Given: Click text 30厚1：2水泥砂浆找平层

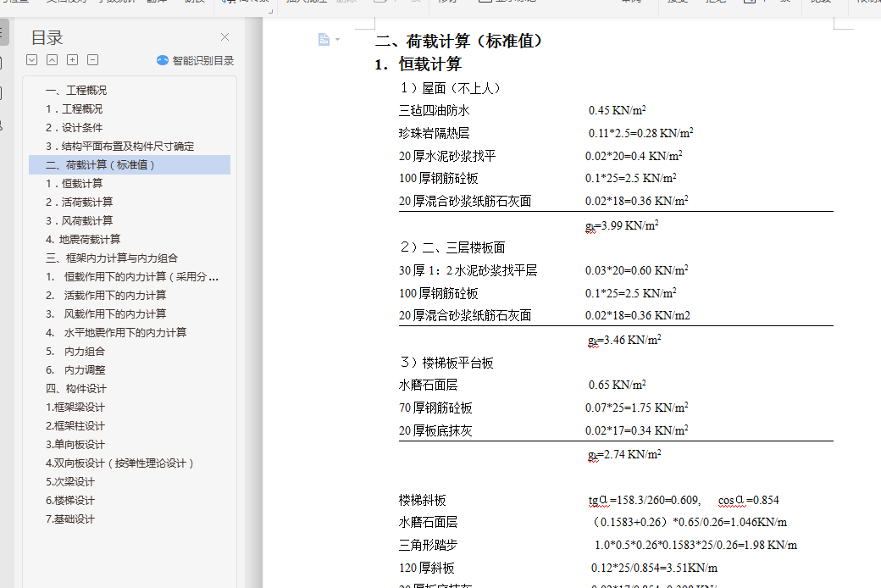Looking at the screenshot, I should pos(468,270).
